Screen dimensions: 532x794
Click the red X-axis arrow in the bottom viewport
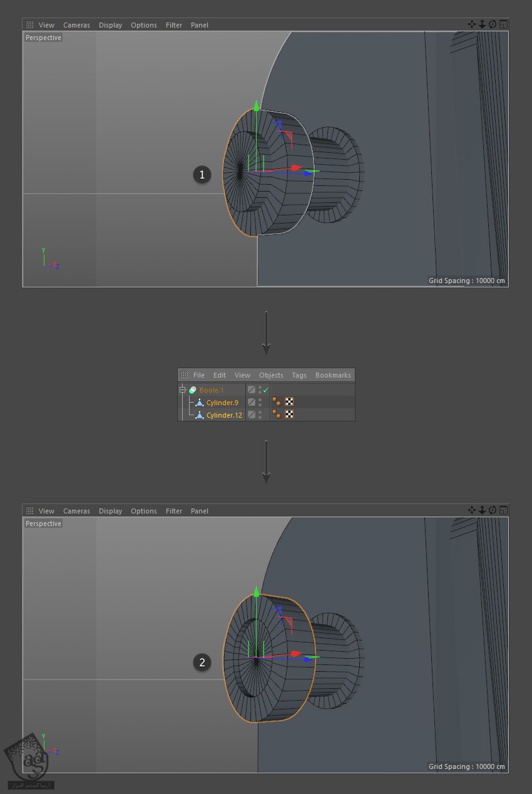296,654
